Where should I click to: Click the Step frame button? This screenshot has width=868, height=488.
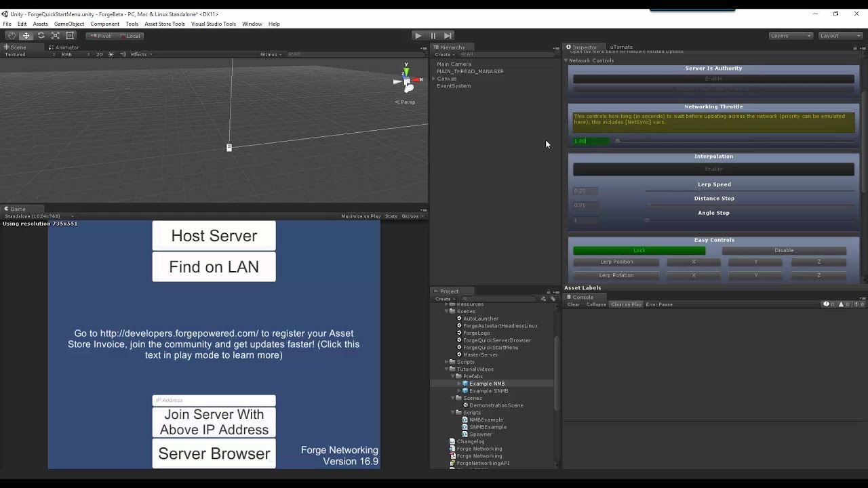448,36
